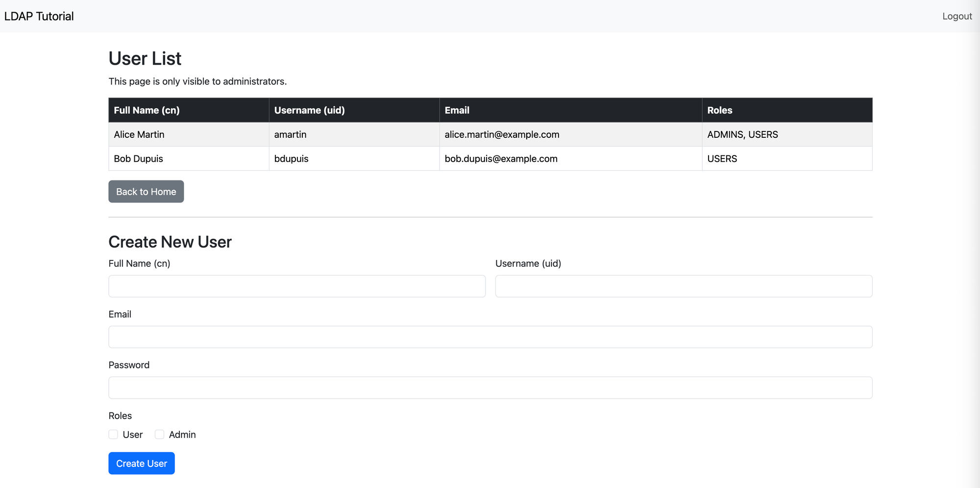Select the Email column header
Viewport: 980px width, 488px height.
pos(457,110)
